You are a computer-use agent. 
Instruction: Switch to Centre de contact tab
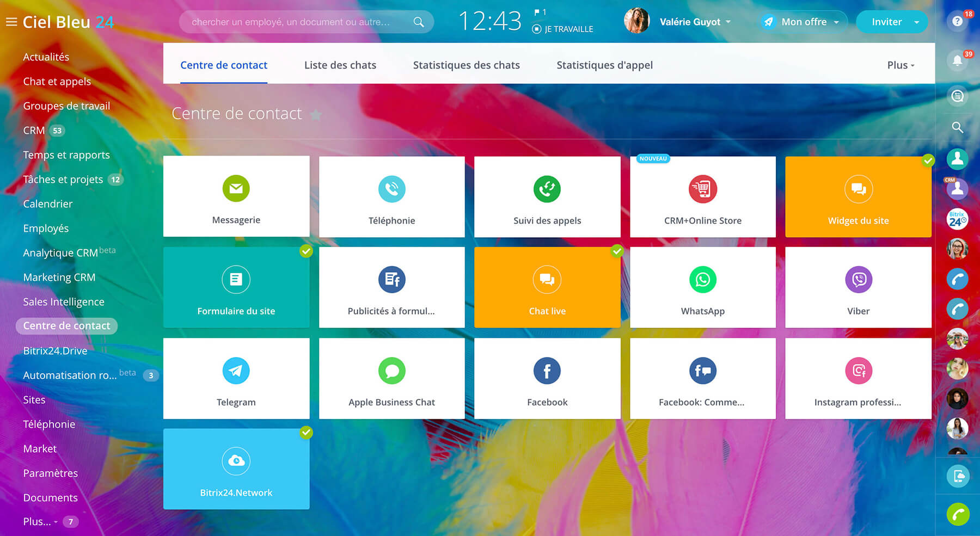224,65
